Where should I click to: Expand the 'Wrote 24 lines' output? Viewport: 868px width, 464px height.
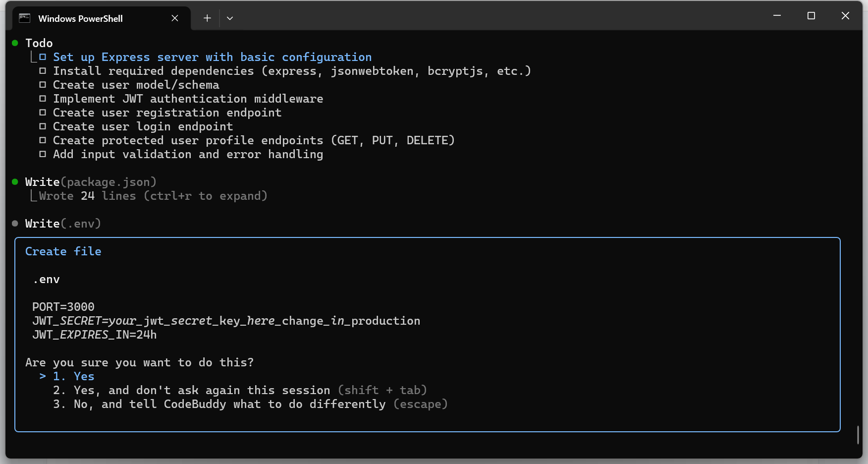coord(153,196)
